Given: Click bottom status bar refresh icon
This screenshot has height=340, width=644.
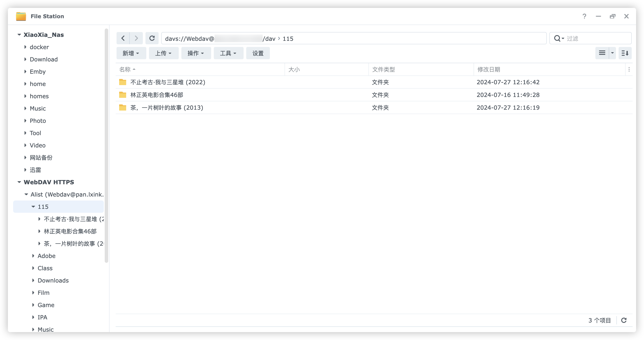Looking at the screenshot, I should coord(624,320).
